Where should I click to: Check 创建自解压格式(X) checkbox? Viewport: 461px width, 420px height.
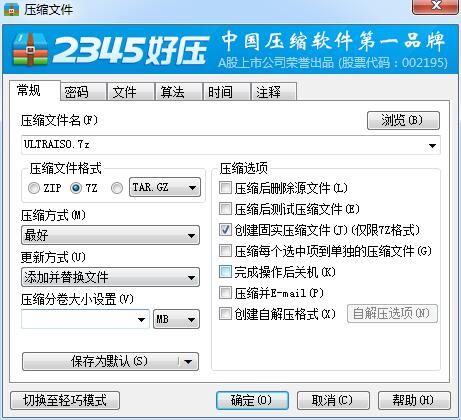[x=225, y=314]
